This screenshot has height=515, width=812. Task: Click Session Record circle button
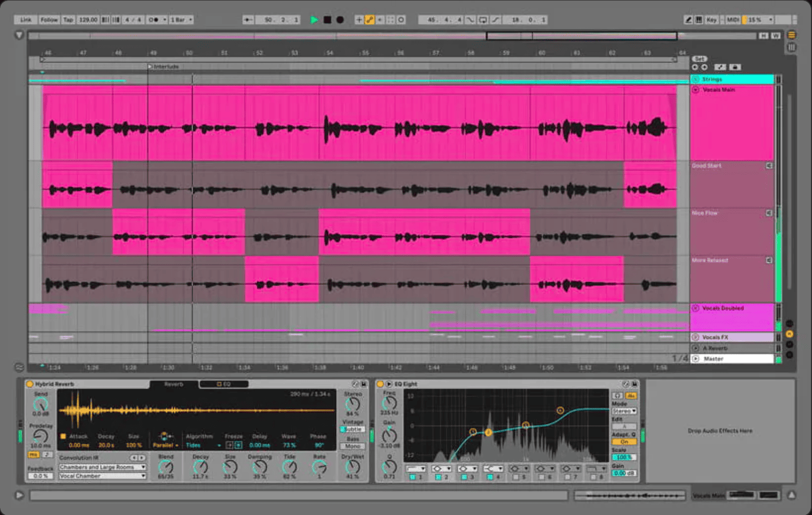401,20
